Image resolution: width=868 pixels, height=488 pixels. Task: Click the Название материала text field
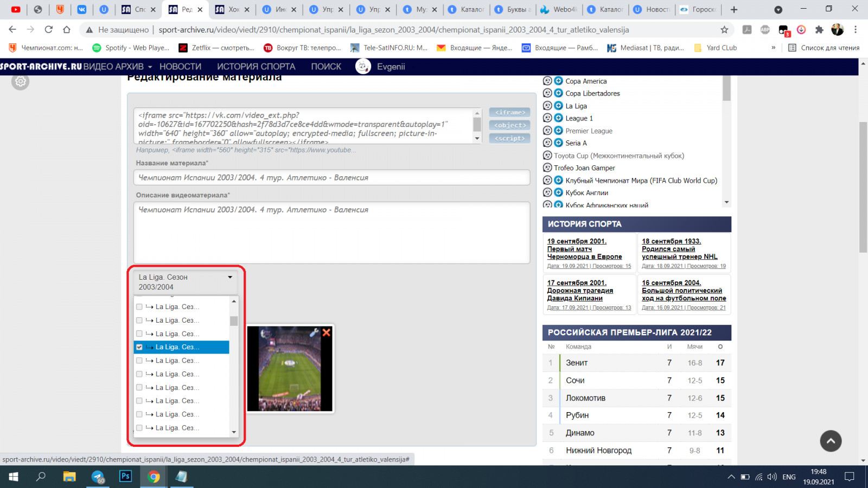(x=331, y=178)
